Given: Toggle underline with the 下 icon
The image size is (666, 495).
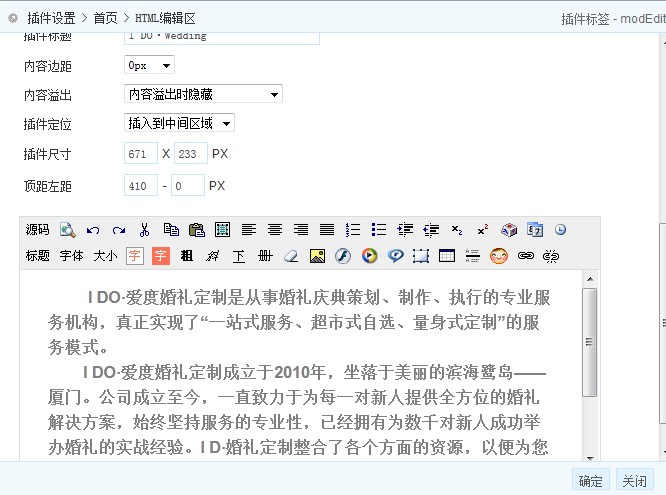Looking at the screenshot, I should tap(239, 256).
